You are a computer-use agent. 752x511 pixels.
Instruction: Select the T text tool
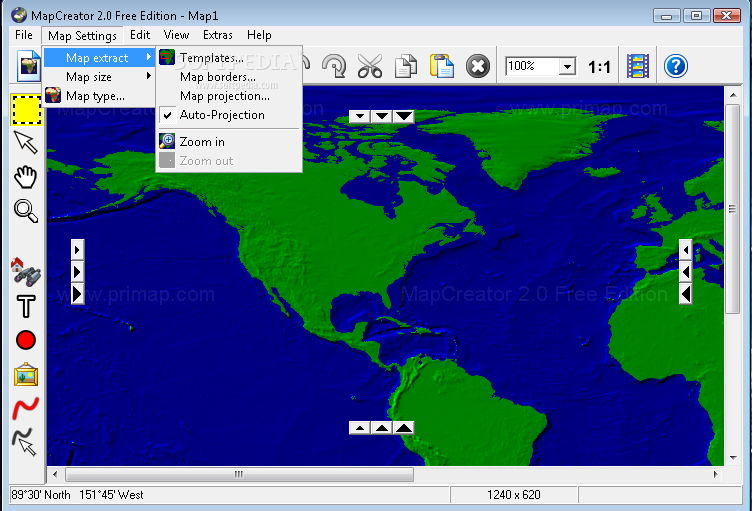(25, 306)
